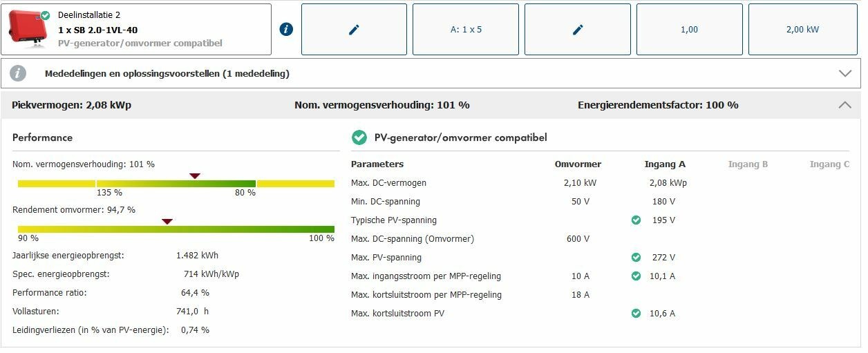The width and height of the screenshot is (868, 353).
Task: Click the 2,08 kWp Ingang A cell
Action: click(x=668, y=183)
